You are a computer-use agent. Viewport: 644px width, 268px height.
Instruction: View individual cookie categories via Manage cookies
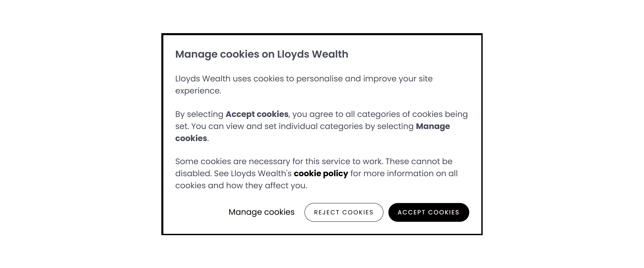click(261, 212)
